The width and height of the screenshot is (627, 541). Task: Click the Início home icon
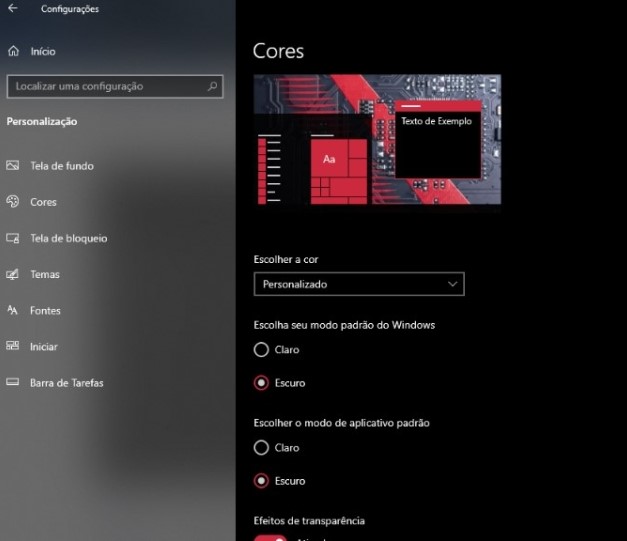[x=13, y=51]
